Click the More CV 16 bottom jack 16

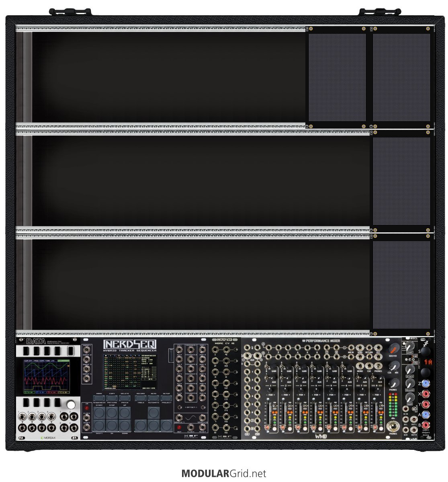point(227,427)
